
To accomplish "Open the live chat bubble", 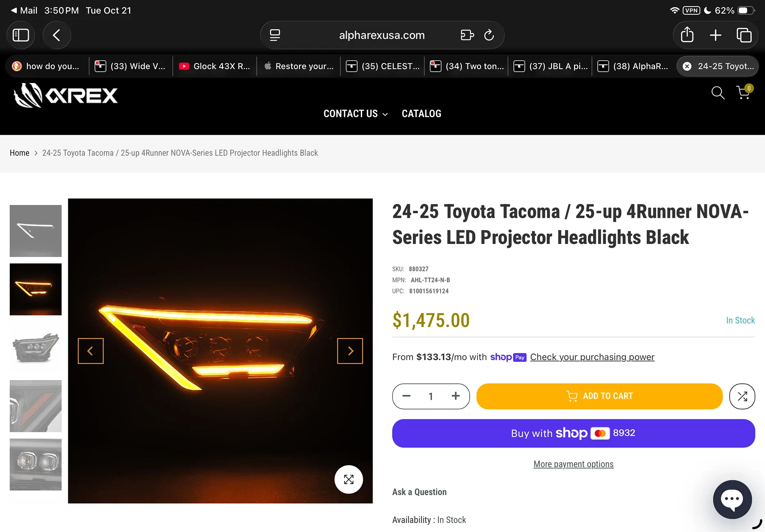I will [x=732, y=499].
